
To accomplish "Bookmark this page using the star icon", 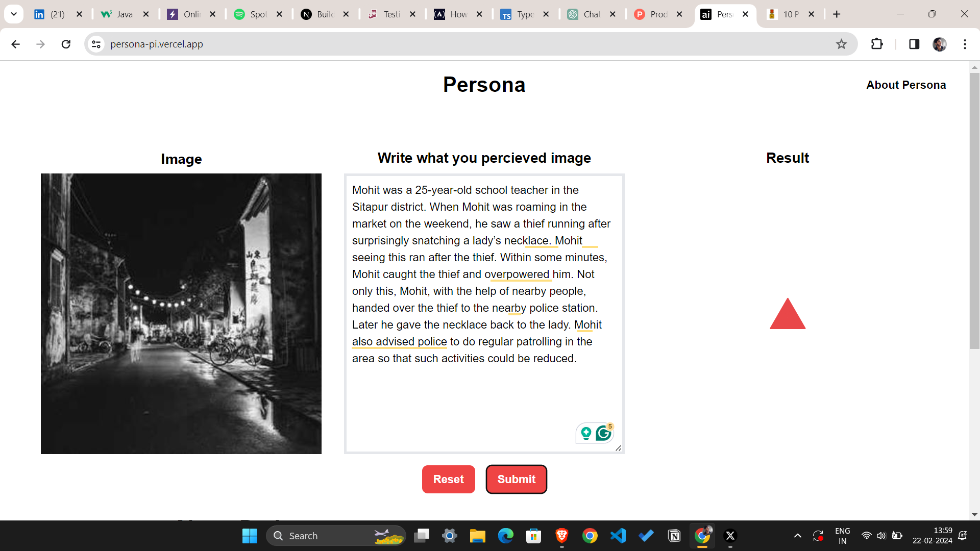I will point(841,44).
